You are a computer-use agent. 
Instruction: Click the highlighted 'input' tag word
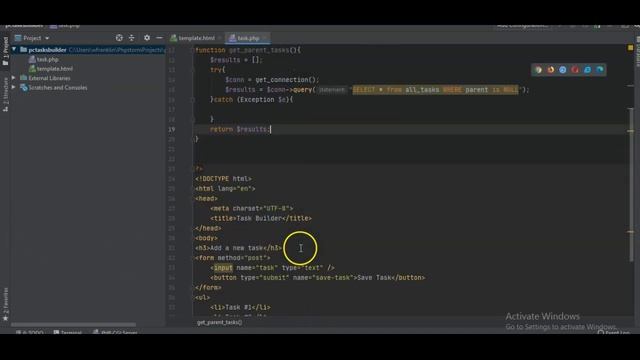click(223, 268)
